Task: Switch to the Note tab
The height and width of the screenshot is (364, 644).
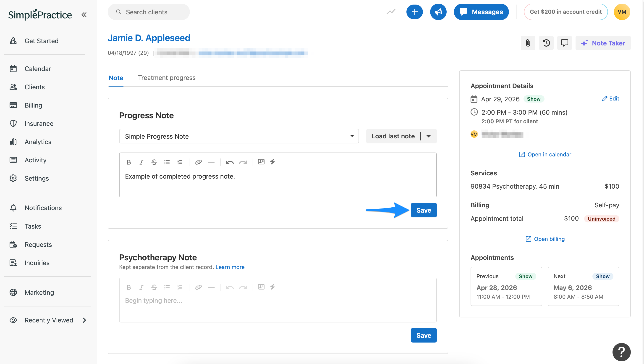Action: click(x=116, y=78)
